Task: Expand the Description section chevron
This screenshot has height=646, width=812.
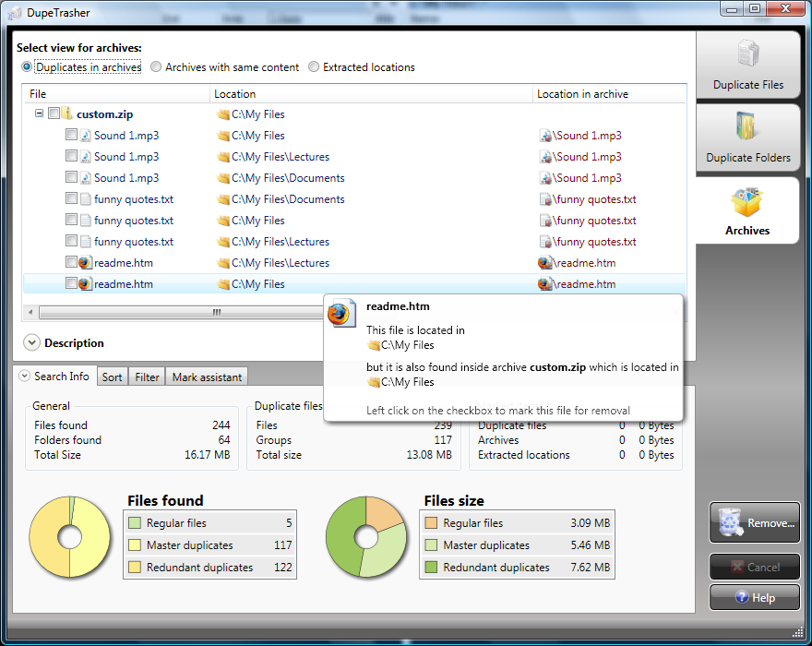Action: 31,342
